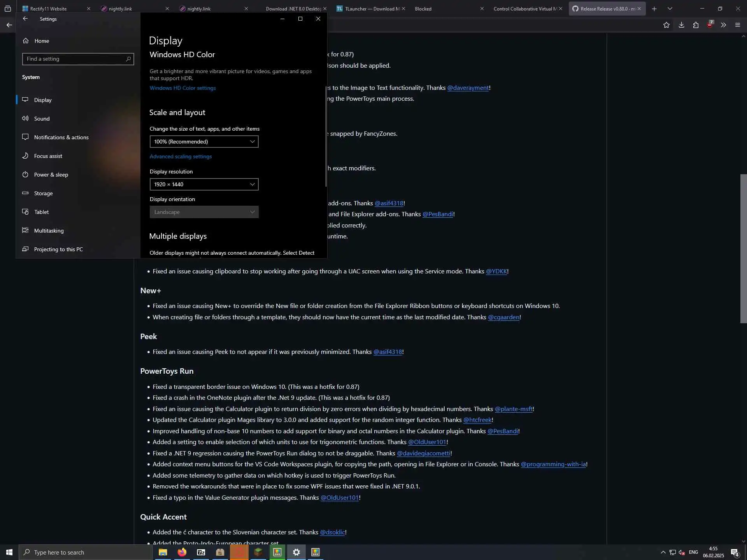Click the Find a setting search box
Viewport: 747px width, 560px height.
tap(74, 59)
